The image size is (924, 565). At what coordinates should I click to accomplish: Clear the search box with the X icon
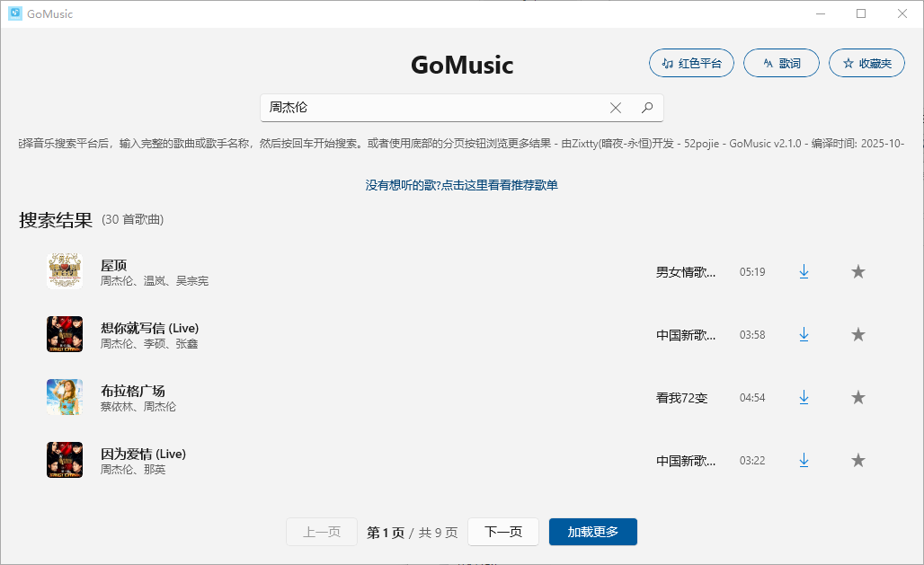click(615, 107)
